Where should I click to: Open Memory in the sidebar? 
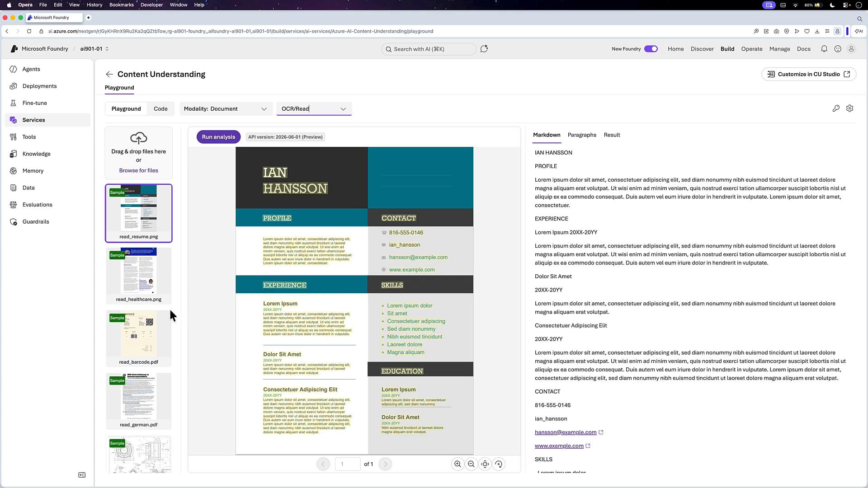[x=47, y=171]
